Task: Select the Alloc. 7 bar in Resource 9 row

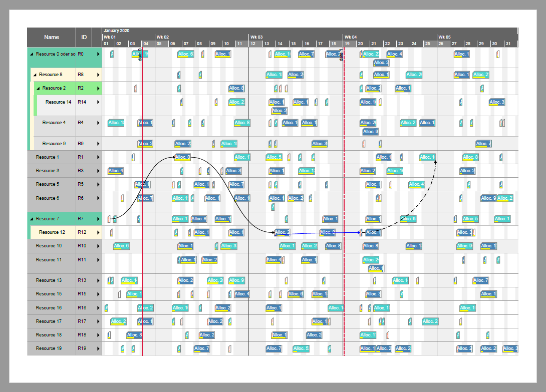Action: (483, 144)
